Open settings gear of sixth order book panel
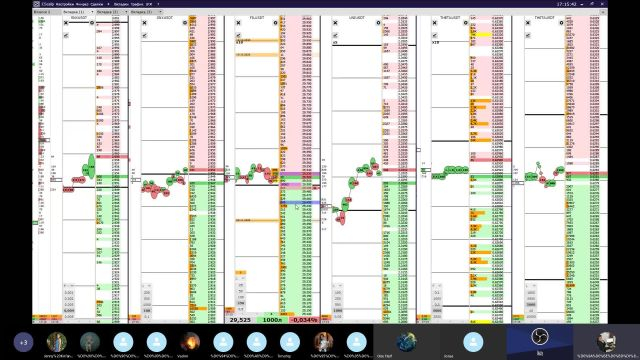 pos(561,23)
